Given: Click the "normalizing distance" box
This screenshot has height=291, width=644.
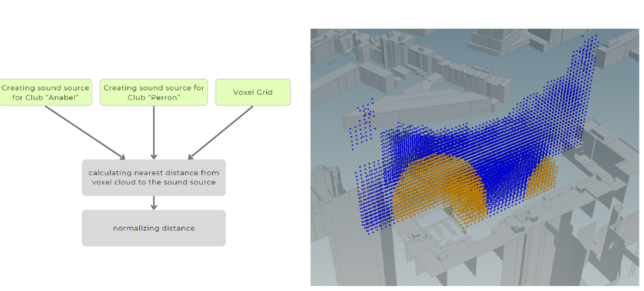Looking at the screenshot, I should click(154, 228).
